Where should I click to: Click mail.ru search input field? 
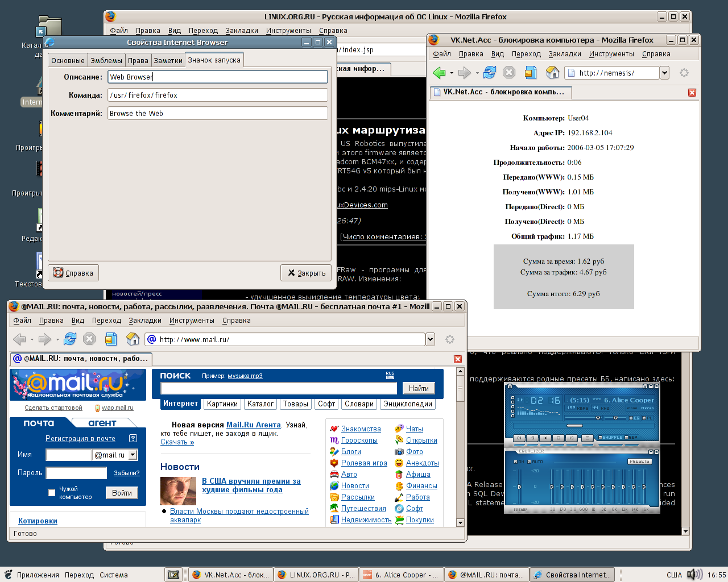279,388
